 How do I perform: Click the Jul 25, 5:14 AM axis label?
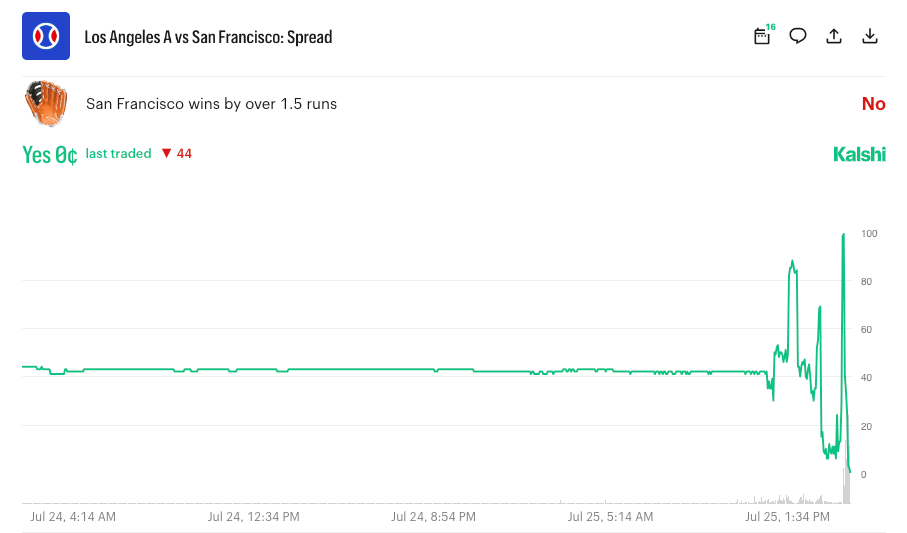[x=610, y=517]
